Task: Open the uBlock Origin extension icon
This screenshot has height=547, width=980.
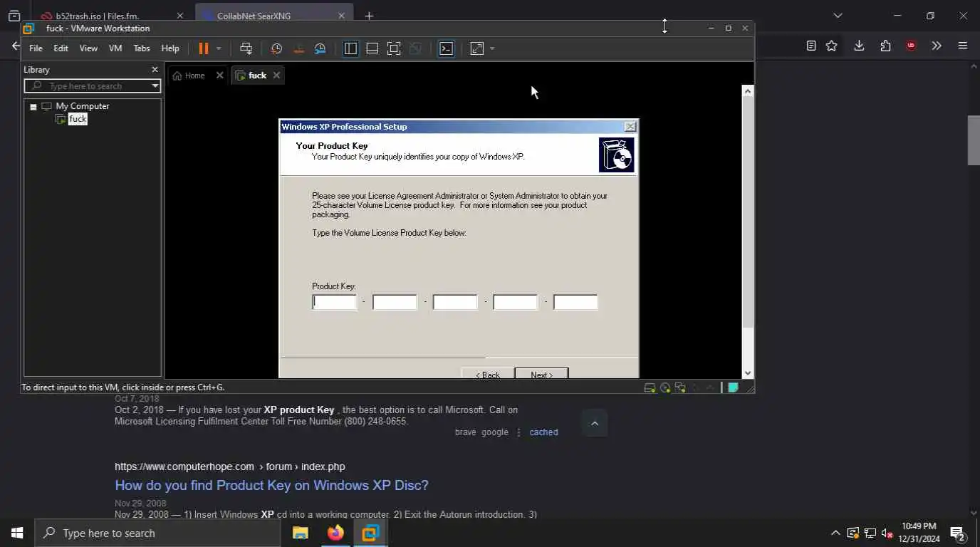Action: tap(911, 46)
